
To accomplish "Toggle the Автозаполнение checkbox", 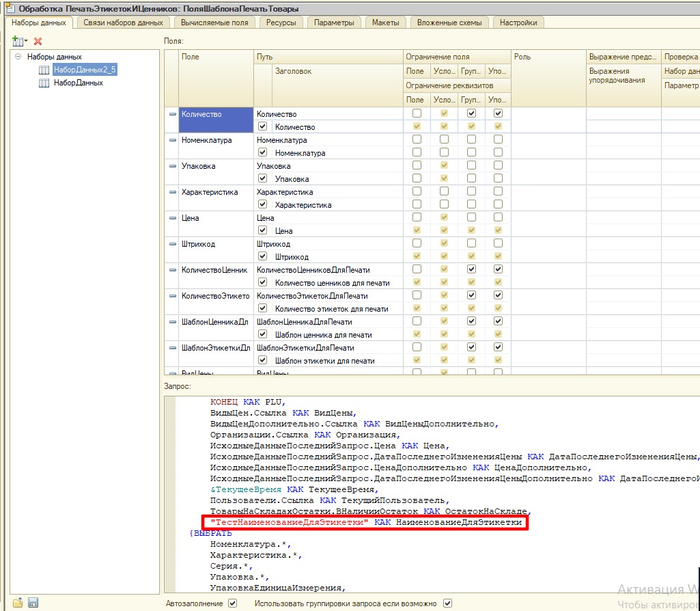I will click(x=233, y=603).
